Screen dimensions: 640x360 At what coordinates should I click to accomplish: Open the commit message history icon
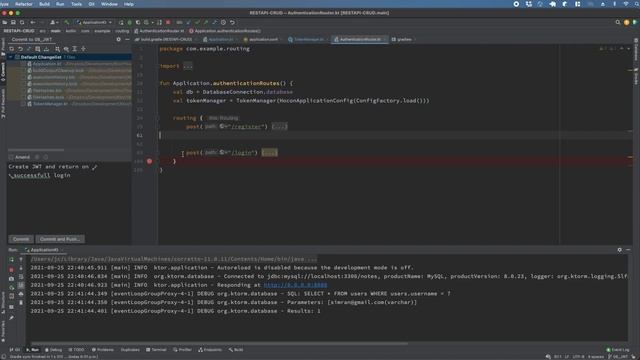coord(45,157)
